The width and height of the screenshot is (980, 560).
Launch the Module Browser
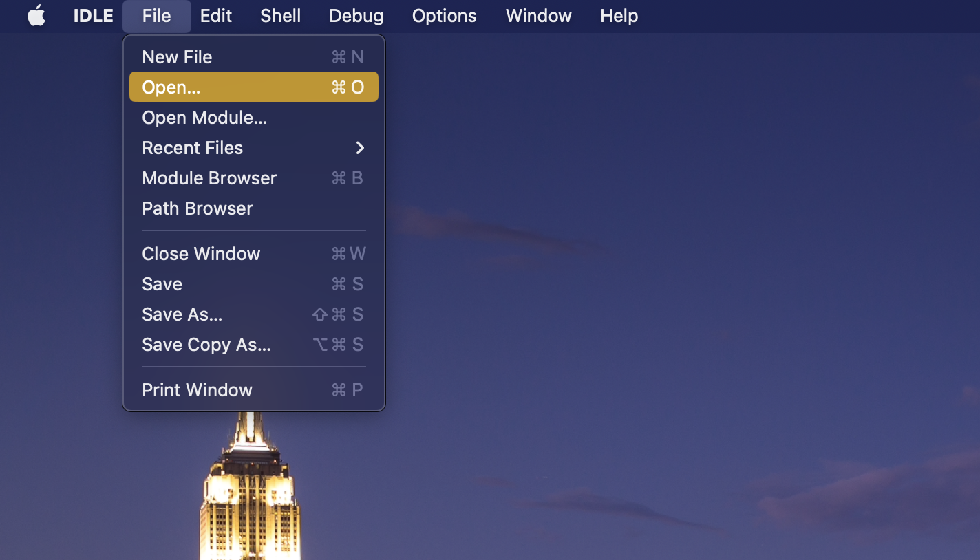[209, 178]
